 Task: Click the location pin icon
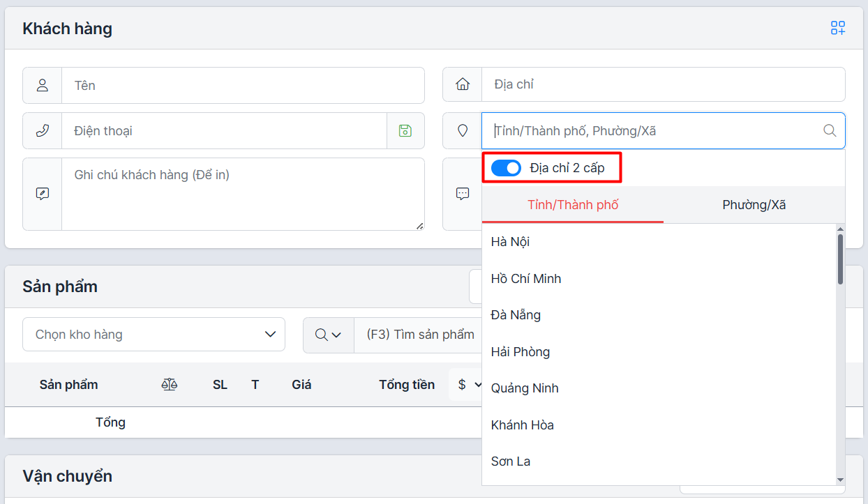(x=462, y=130)
